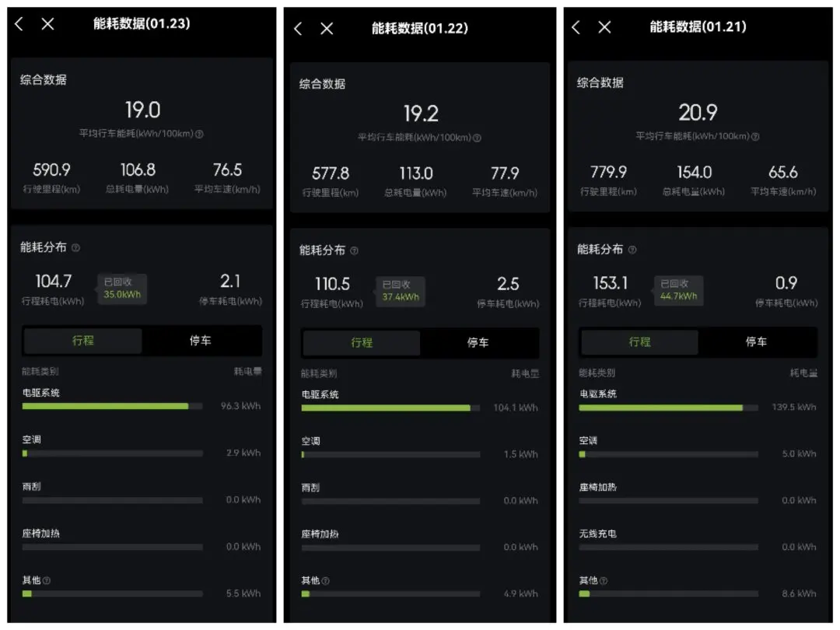The width and height of the screenshot is (840, 630).
Task: Click the title 能耗数据(01.23)
Action: (142, 23)
